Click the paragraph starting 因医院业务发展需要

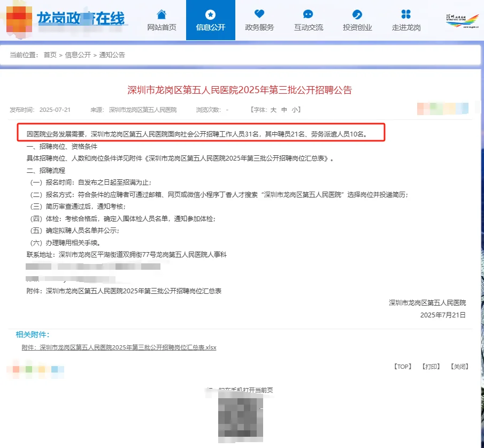pyautogui.click(x=197, y=134)
